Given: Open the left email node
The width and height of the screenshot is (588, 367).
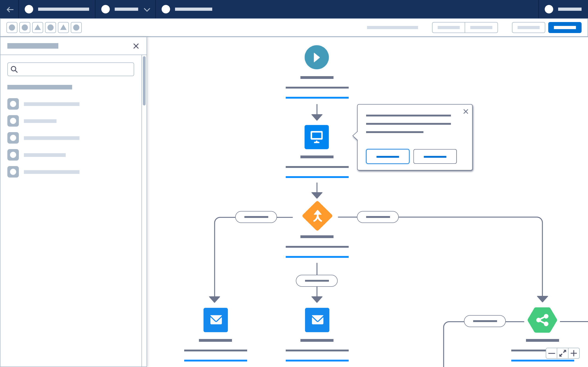Looking at the screenshot, I should pyautogui.click(x=215, y=320).
